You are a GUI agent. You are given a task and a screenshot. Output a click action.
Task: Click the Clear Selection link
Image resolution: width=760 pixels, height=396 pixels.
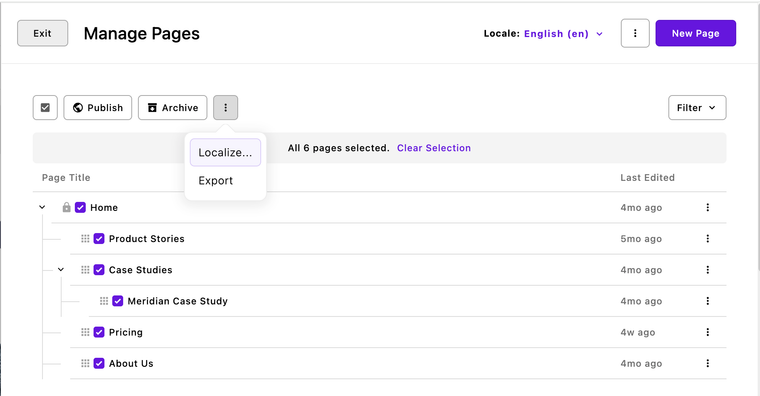[x=434, y=148]
